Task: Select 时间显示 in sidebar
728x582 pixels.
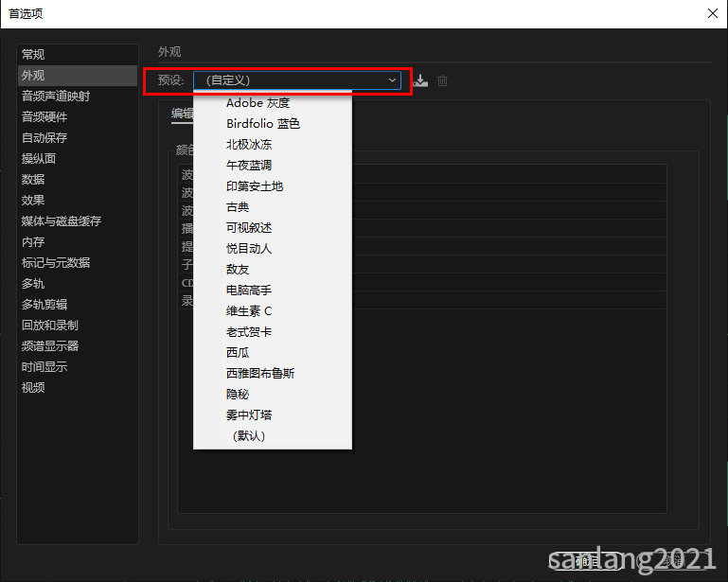Action: click(x=78, y=367)
